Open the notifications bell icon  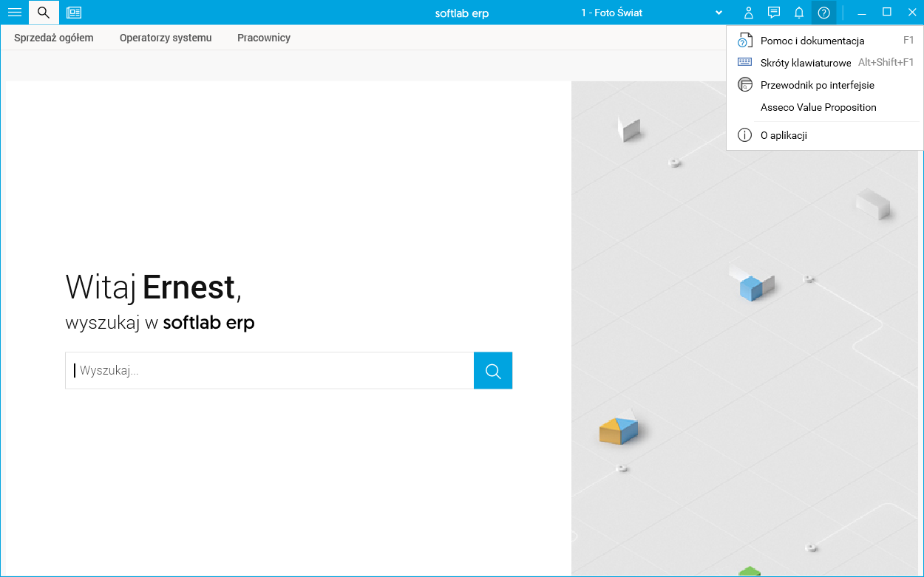coord(799,13)
